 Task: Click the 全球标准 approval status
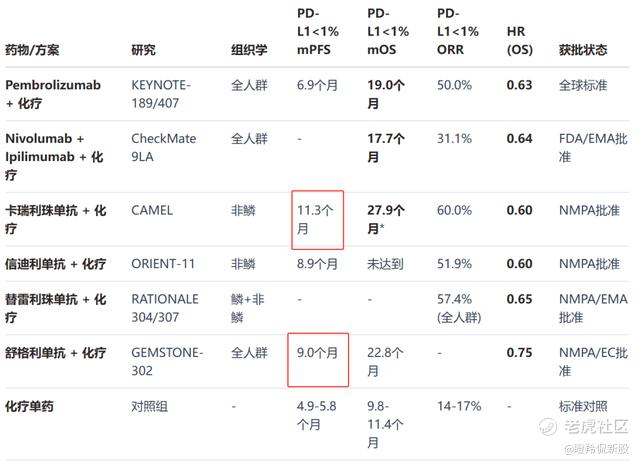tap(583, 85)
